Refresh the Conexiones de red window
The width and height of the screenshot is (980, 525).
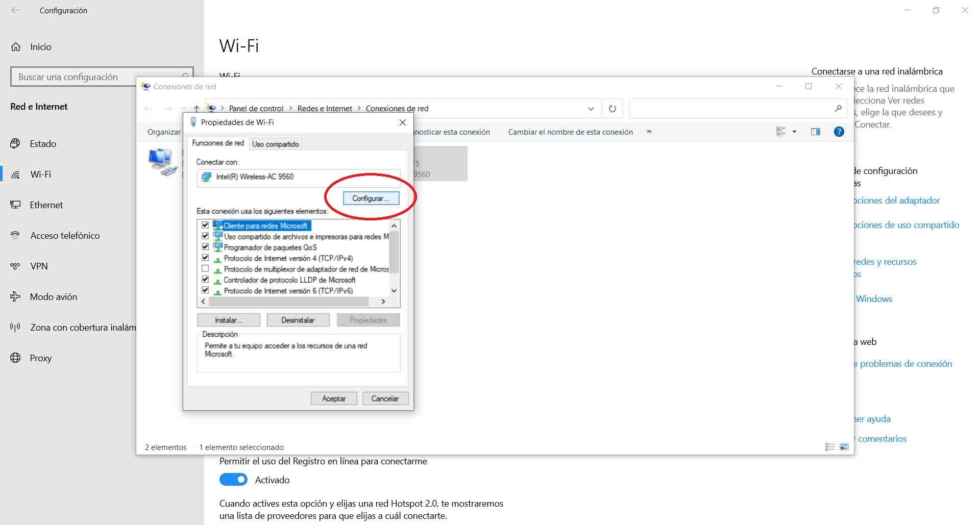612,108
